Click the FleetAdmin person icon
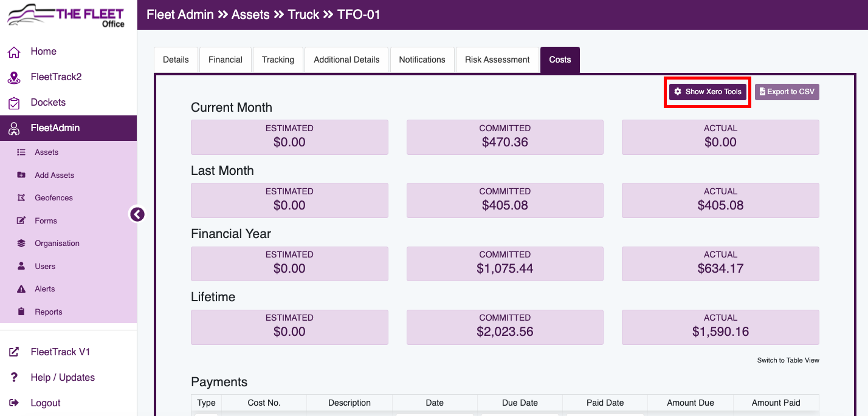This screenshot has width=868, height=416. click(x=14, y=128)
